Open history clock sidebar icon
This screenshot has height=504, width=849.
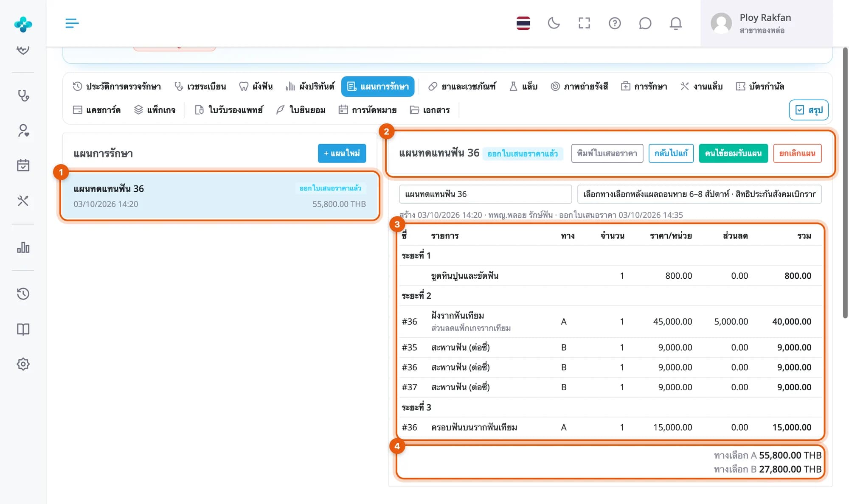tap(23, 294)
